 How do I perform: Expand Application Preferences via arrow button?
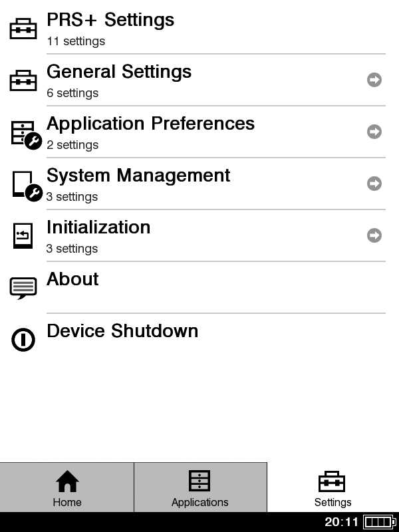[374, 132]
